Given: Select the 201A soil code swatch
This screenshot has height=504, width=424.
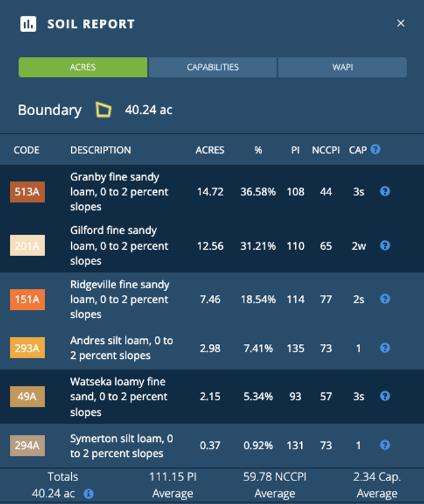Looking at the screenshot, I should click(27, 246).
